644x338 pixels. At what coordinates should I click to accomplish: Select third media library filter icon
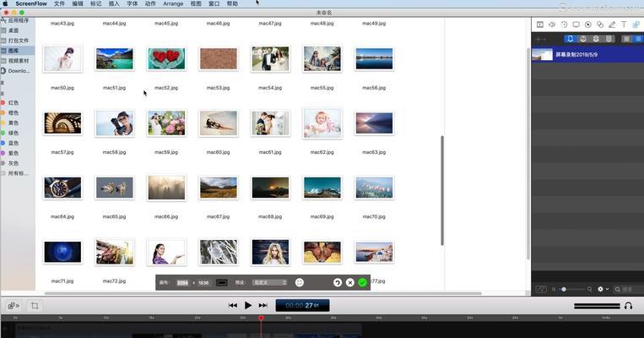596,39
